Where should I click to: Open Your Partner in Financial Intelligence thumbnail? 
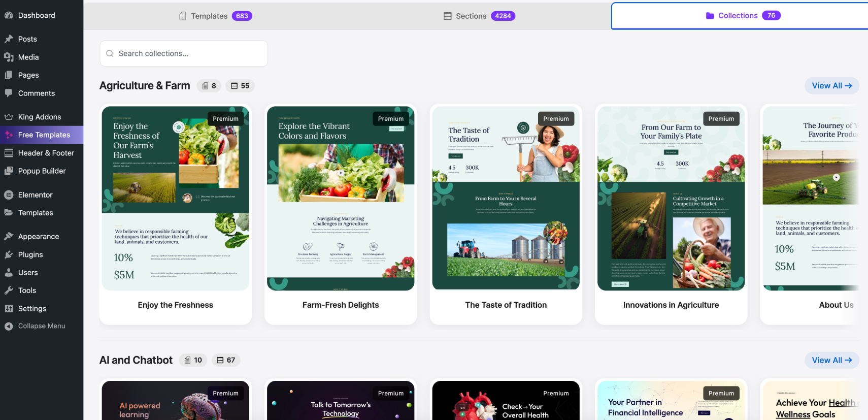pos(671,400)
